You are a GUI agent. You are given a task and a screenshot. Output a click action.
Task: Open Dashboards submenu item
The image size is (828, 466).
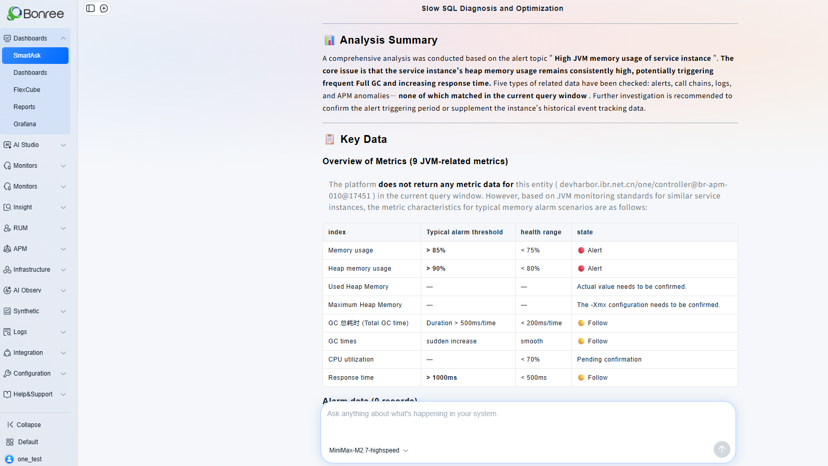point(30,72)
